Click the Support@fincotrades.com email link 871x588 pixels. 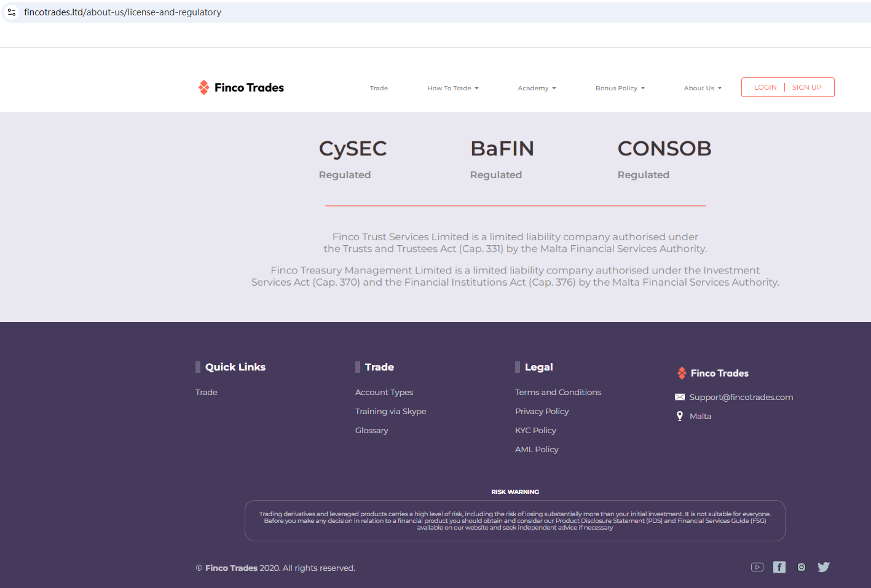click(741, 397)
